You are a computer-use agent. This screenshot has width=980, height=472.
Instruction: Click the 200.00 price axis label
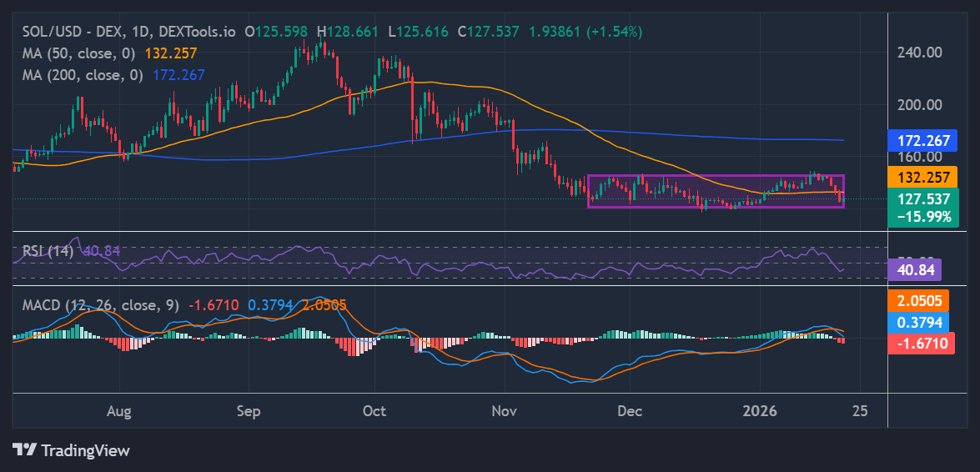pyautogui.click(x=919, y=105)
